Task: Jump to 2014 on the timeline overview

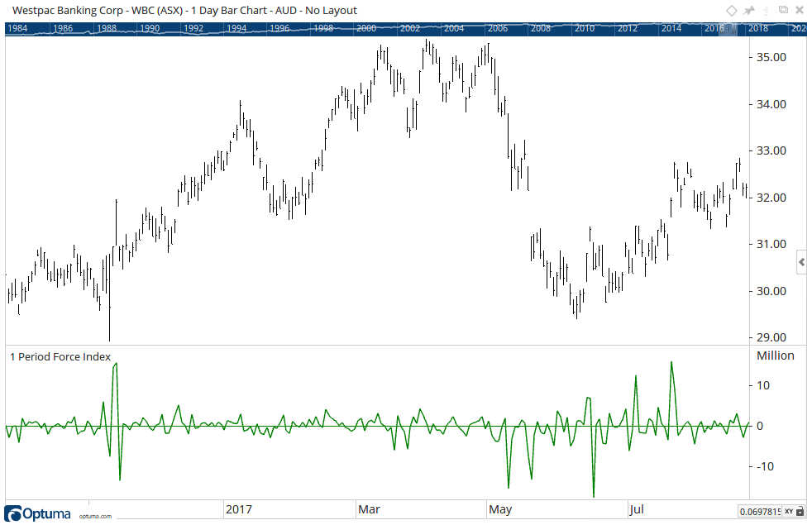Action: point(671,28)
